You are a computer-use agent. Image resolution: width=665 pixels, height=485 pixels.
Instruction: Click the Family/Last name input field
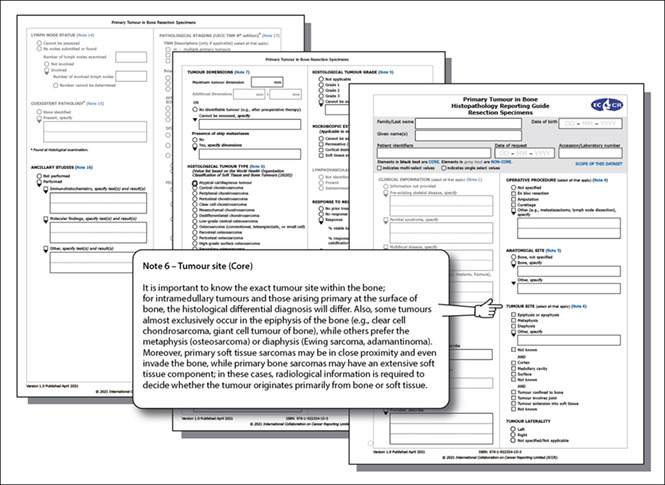click(x=468, y=123)
